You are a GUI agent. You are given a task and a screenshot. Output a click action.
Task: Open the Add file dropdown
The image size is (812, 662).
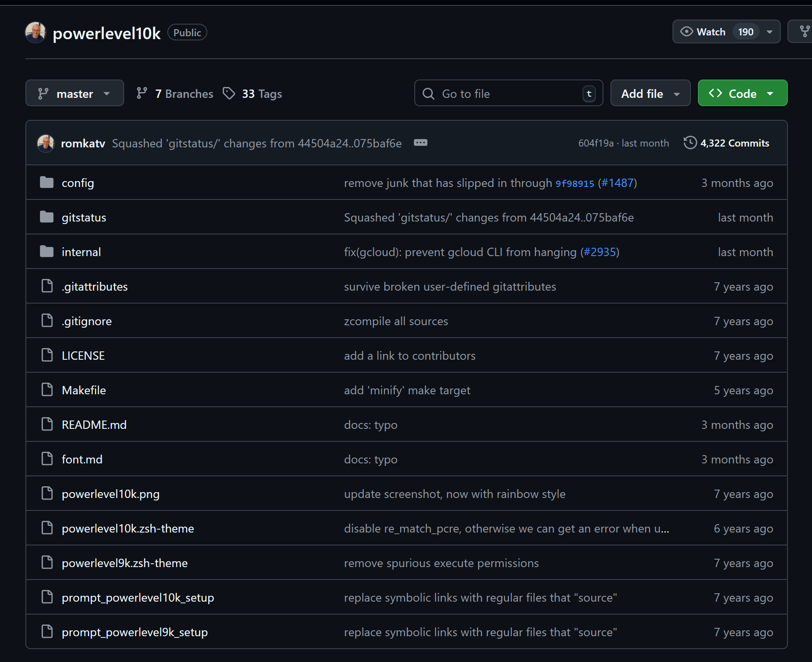click(x=650, y=93)
